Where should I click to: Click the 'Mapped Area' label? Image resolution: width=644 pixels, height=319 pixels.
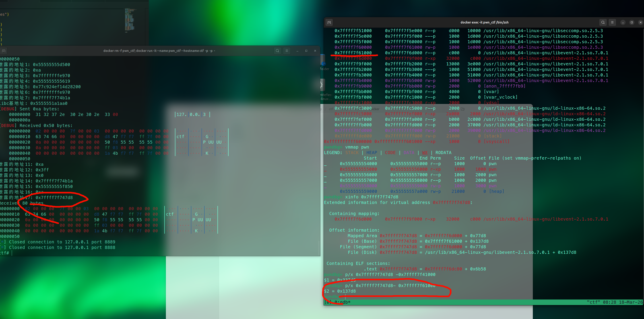[362, 236]
